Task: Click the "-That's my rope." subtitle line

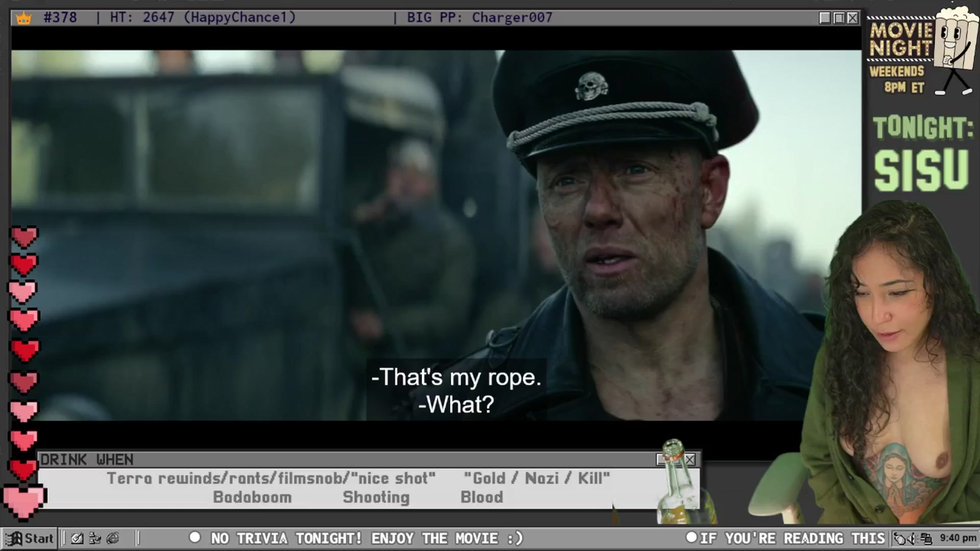Action: click(456, 378)
